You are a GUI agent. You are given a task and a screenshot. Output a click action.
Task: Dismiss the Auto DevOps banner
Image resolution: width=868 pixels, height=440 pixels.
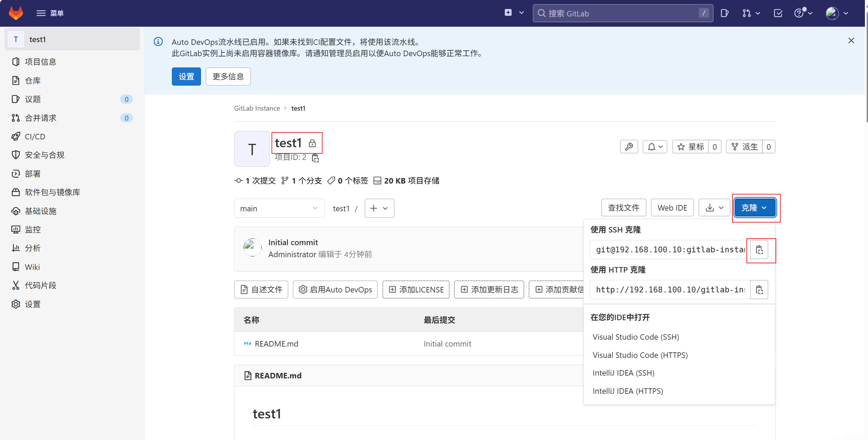[x=851, y=41]
